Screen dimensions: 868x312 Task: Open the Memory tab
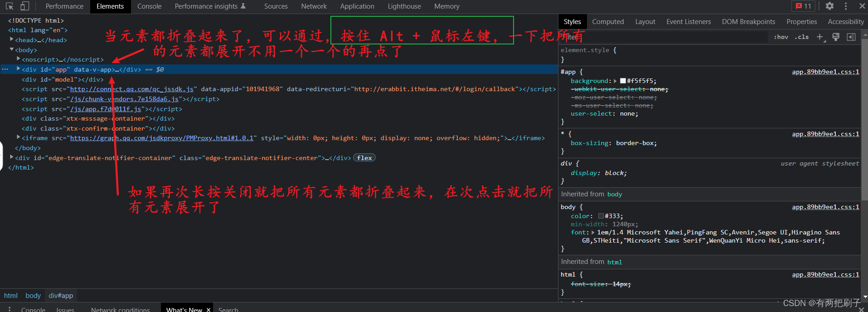[x=447, y=6]
